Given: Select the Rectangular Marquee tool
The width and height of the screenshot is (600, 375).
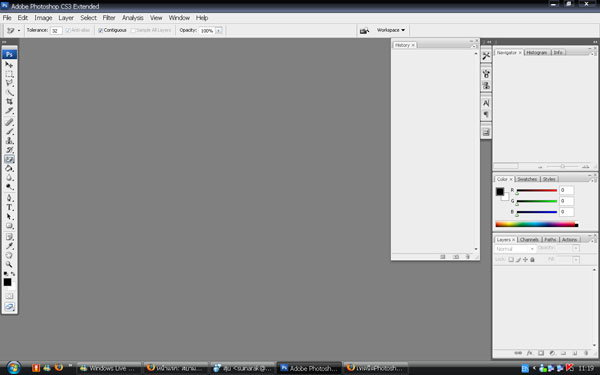Looking at the screenshot, I should (x=9, y=74).
